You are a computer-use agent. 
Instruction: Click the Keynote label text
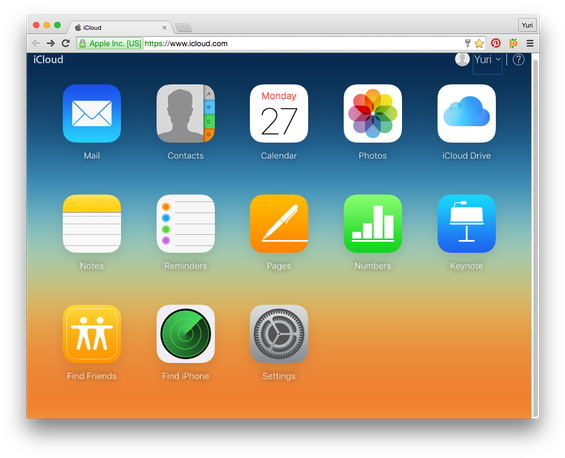tap(466, 266)
